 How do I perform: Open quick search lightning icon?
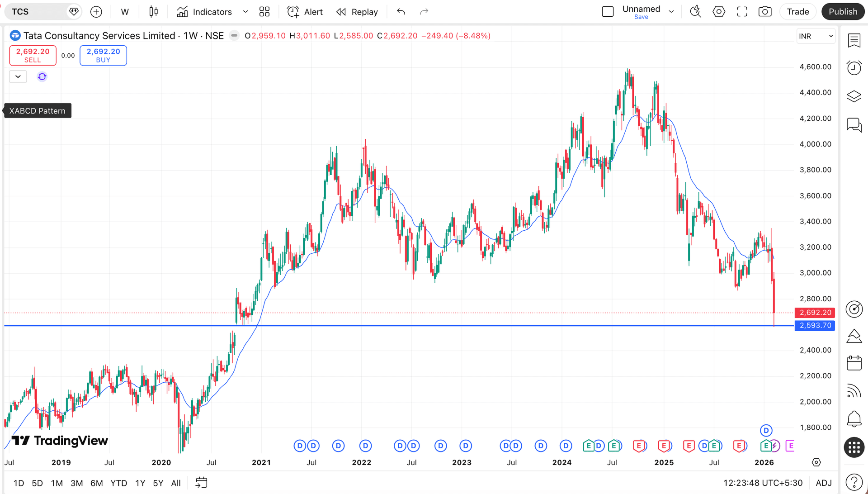[x=695, y=12]
